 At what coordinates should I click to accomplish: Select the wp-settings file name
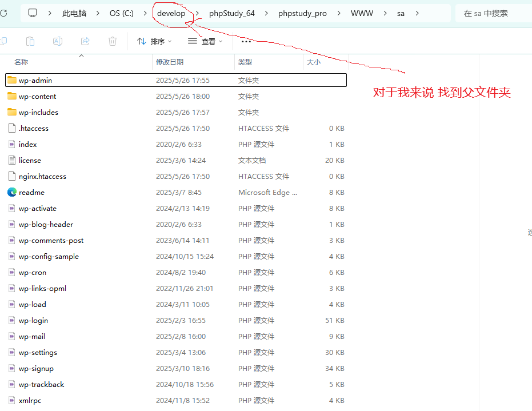click(38, 352)
